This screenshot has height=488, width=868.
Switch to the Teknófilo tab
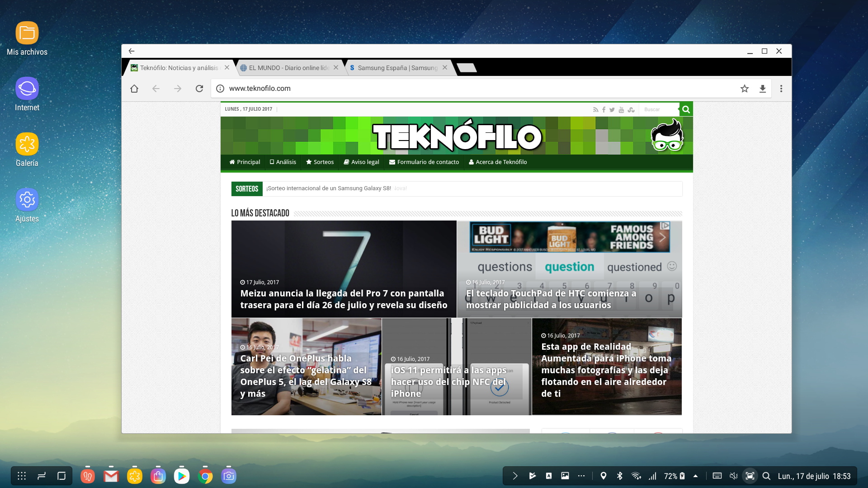tap(179, 68)
